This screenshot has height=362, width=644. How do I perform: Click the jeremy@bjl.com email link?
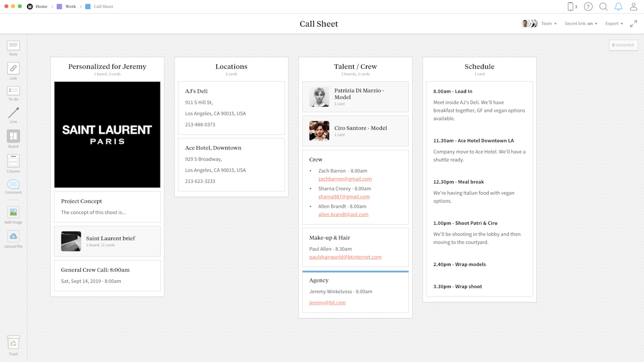327,303
